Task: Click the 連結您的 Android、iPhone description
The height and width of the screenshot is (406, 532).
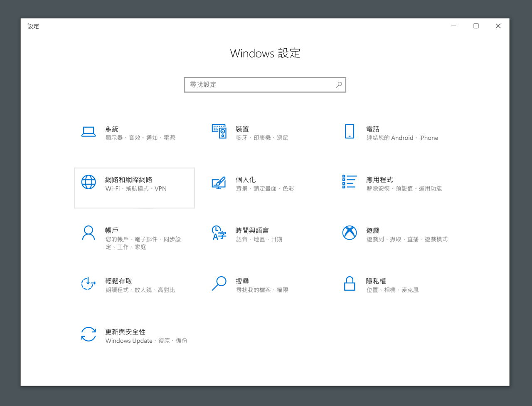Action: click(402, 138)
